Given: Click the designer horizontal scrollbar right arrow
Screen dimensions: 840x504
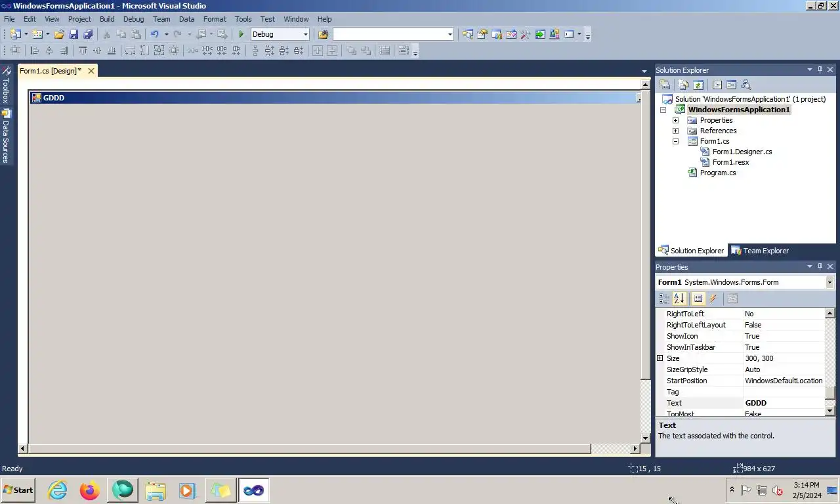Looking at the screenshot, I should [635, 449].
